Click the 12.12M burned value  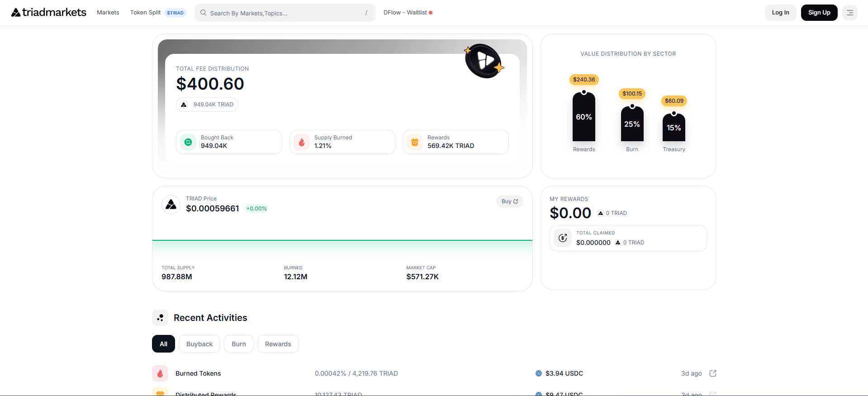[296, 277]
